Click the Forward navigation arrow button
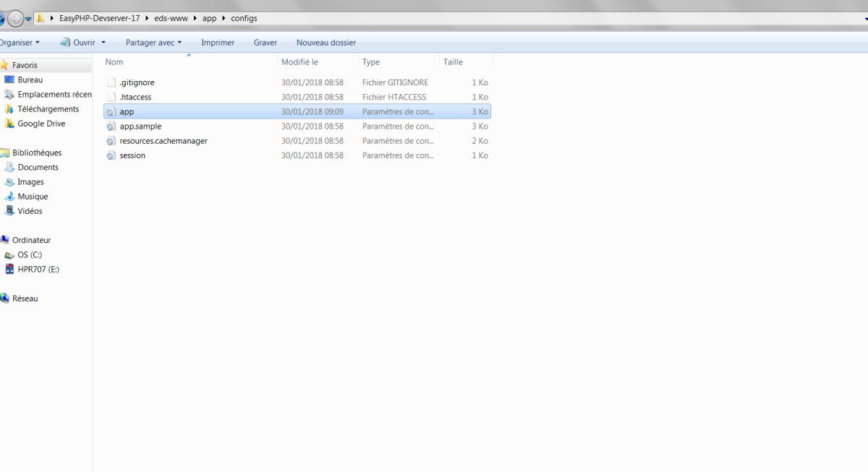 [x=15, y=19]
